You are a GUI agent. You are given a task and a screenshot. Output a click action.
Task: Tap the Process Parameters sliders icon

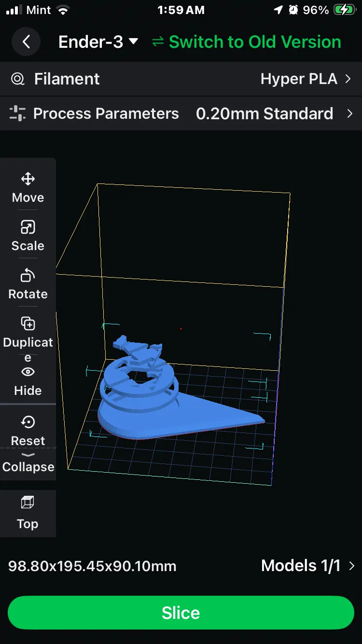pos(17,113)
